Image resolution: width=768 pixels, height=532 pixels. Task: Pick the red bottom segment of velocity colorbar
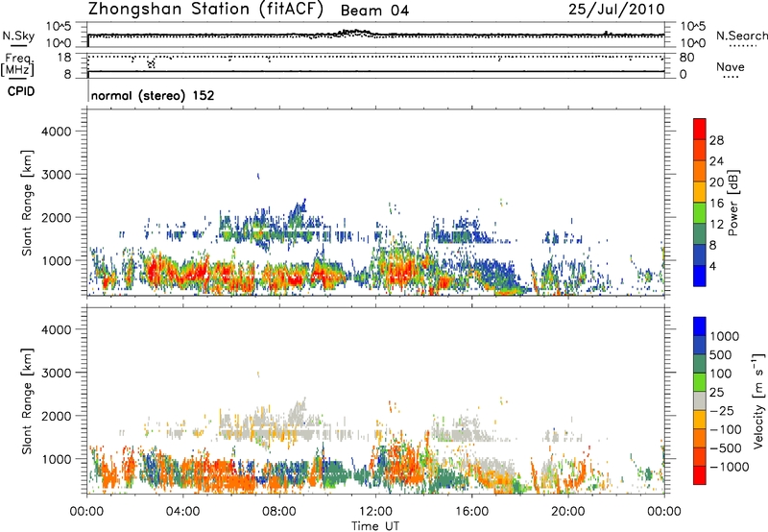click(x=700, y=475)
